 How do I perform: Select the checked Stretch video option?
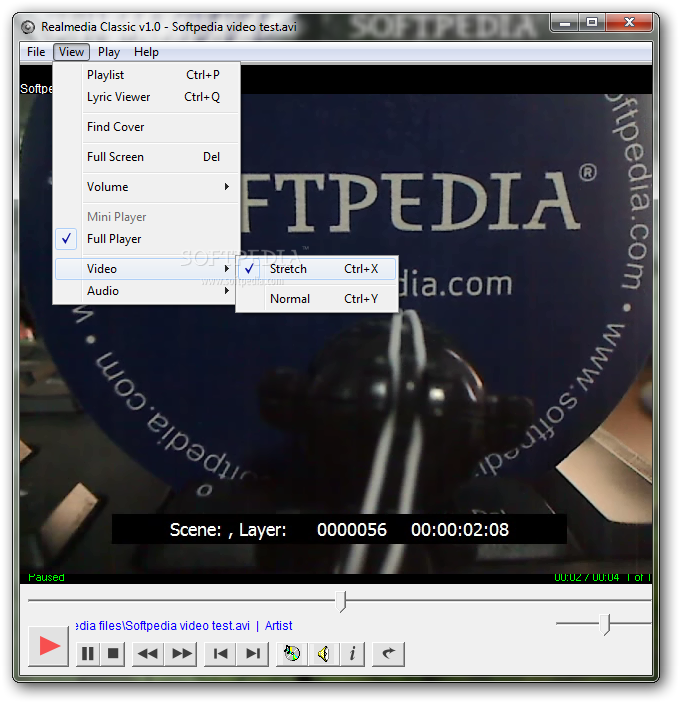click(x=316, y=269)
